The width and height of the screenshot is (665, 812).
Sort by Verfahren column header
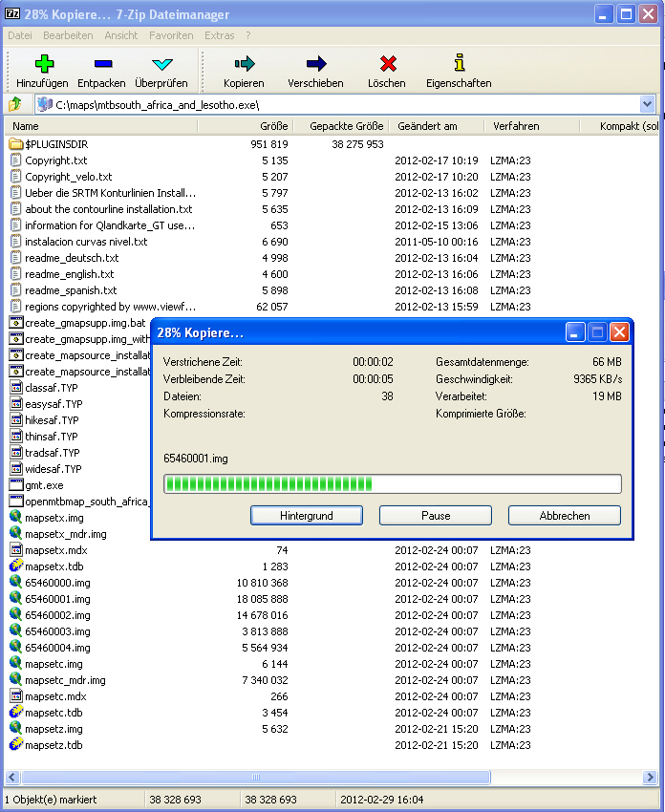pyautogui.click(x=532, y=126)
